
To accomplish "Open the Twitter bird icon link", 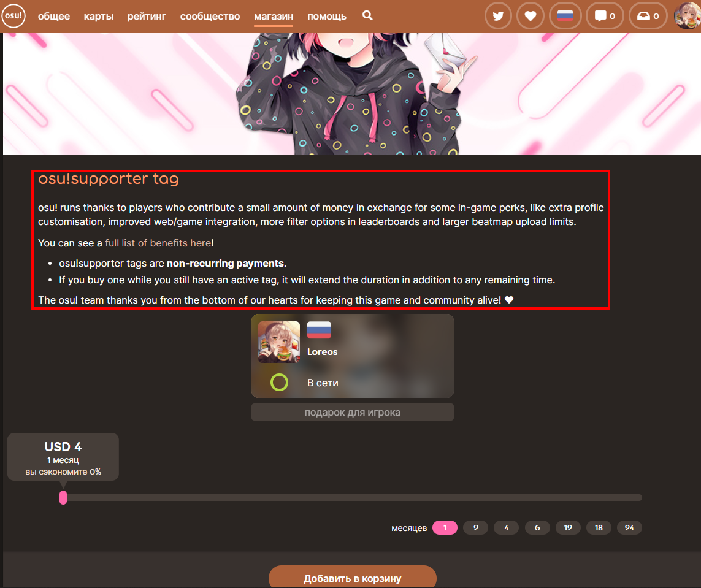I will (498, 16).
